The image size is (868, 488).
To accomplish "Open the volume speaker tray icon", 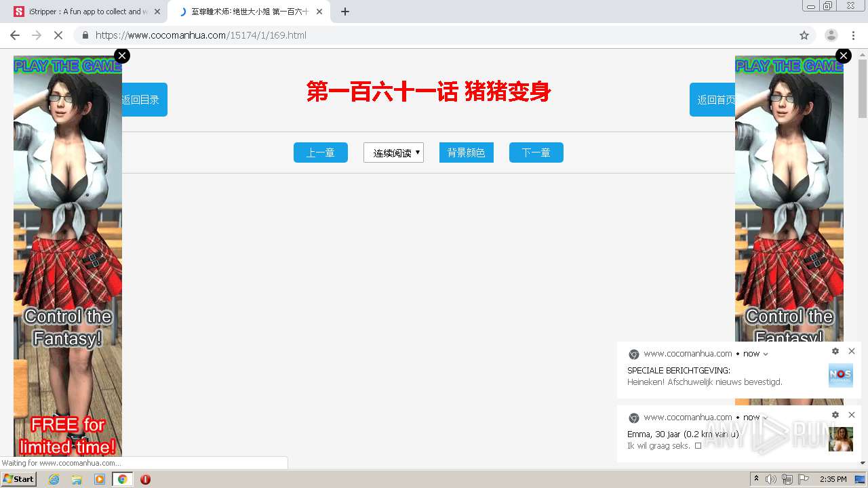I will click(771, 479).
